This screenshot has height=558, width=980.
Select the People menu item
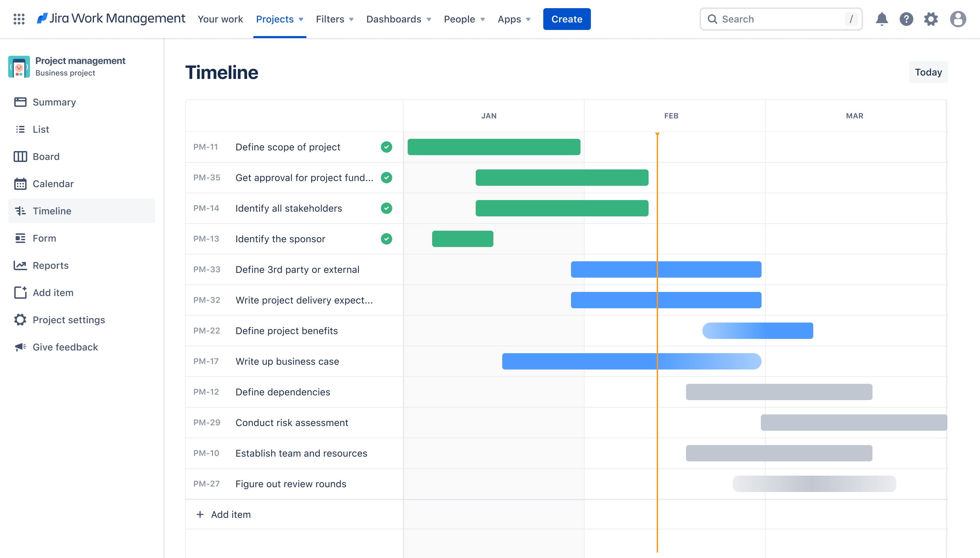[464, 18]
